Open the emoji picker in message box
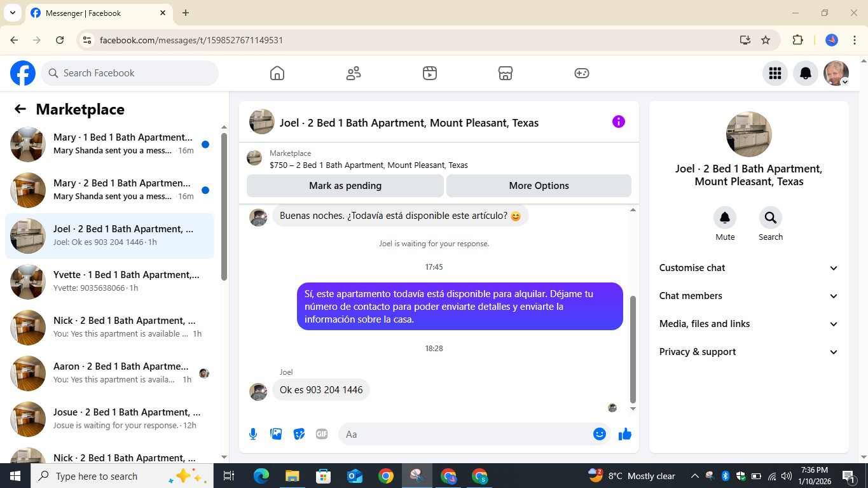868x488 pixels. click(x=599, y=434)
